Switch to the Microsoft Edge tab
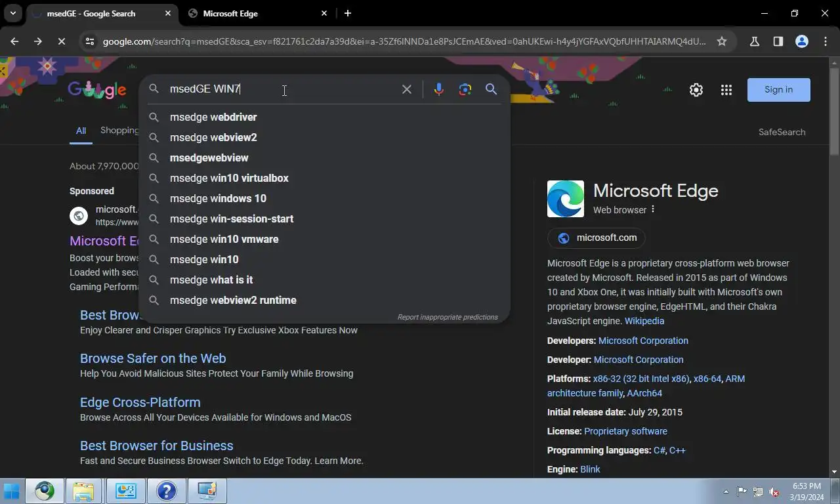The height and width of the screenshot is (504, 840). pos(256,13)
